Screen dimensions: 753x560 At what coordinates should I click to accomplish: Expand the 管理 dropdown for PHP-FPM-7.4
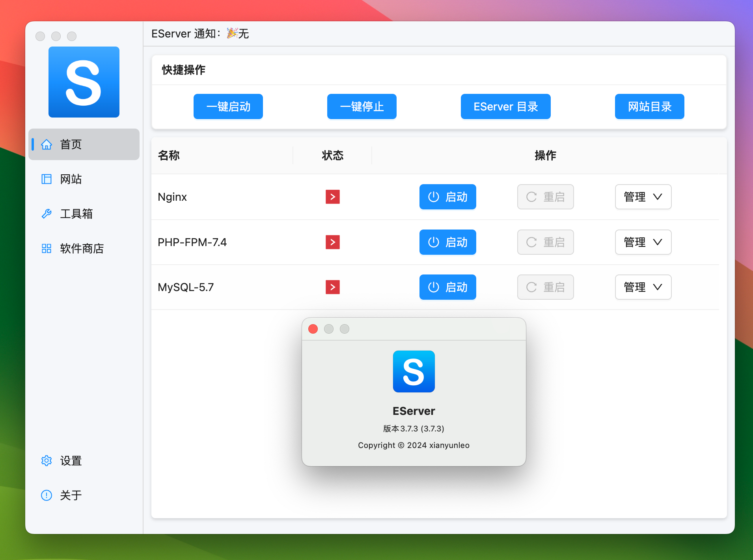click(x=643, y=242)
